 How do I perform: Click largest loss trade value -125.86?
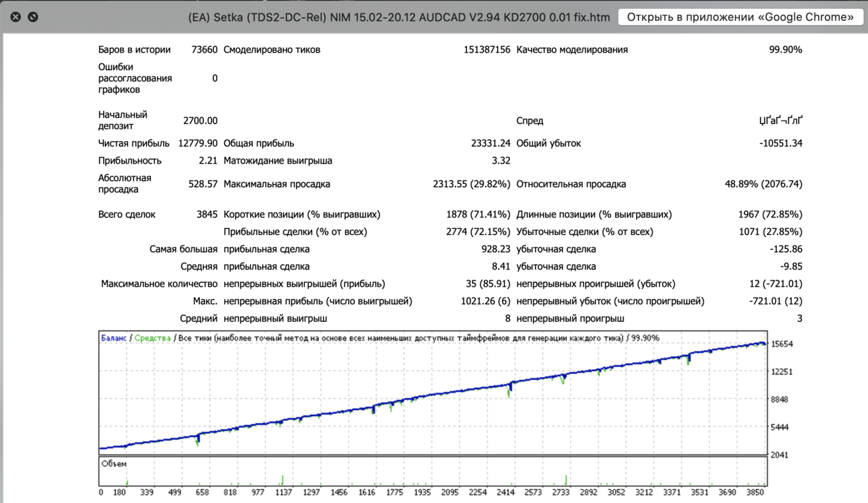pos(785,249)
